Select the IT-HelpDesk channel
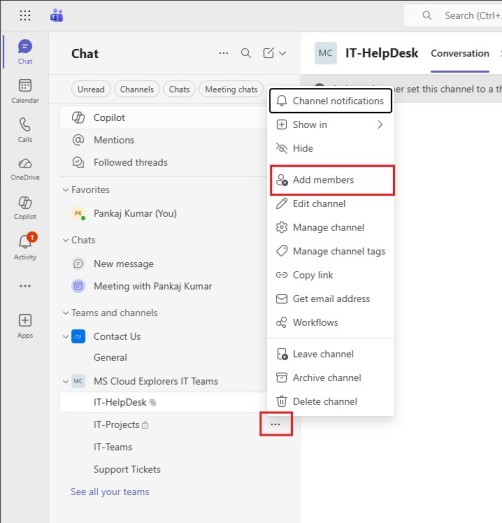502x523 pixels. tap(163, 402)
